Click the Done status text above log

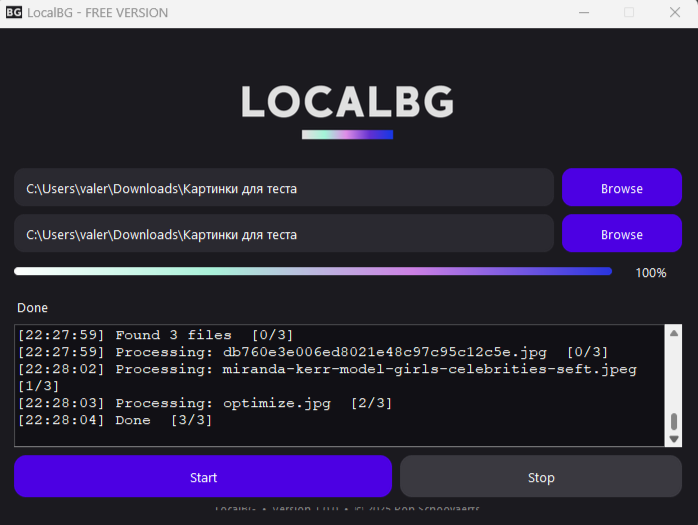[32, 308]
